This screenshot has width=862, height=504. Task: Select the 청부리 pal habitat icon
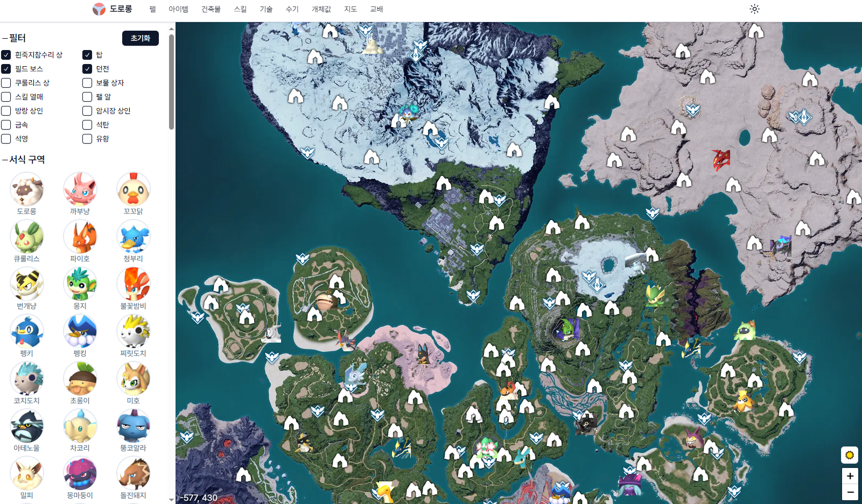pyautogui.click(x=133, y=237)
